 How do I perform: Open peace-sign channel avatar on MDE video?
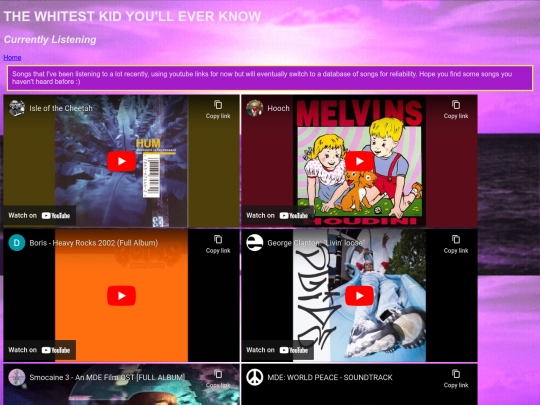click(x=255, y=377)
